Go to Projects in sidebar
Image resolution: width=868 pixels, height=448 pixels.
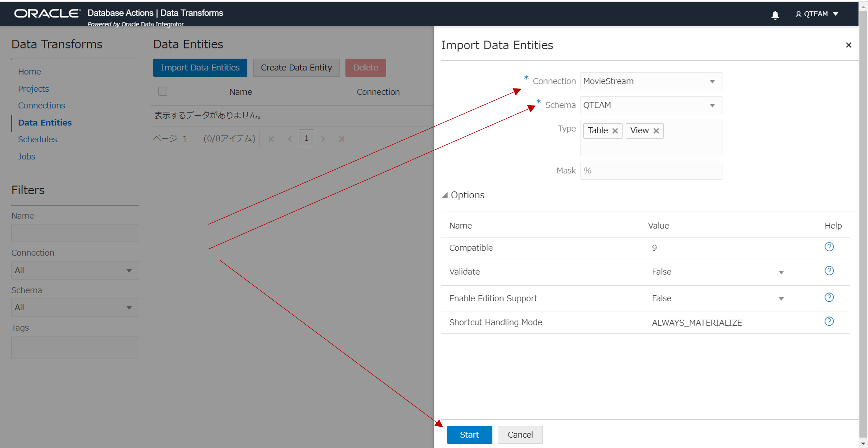click(33, 88)
